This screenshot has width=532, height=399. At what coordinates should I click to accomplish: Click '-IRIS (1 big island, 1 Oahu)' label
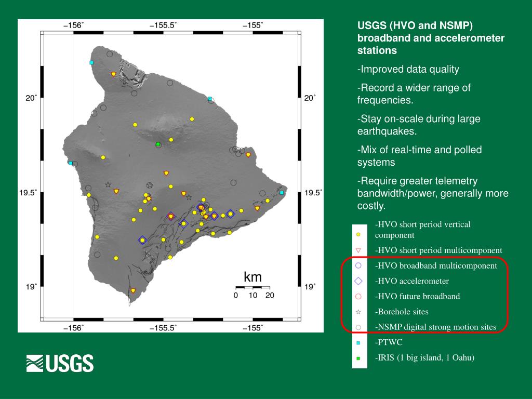coord(425,357)
